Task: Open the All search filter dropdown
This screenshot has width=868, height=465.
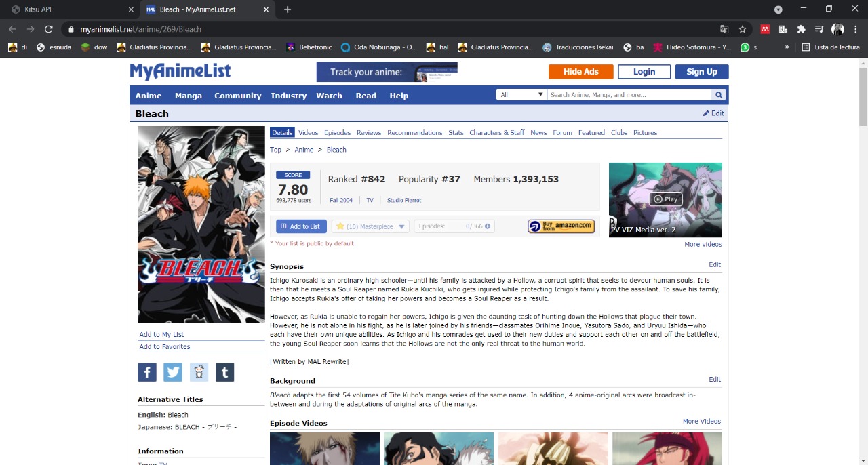Action: [x=520, y=94]
